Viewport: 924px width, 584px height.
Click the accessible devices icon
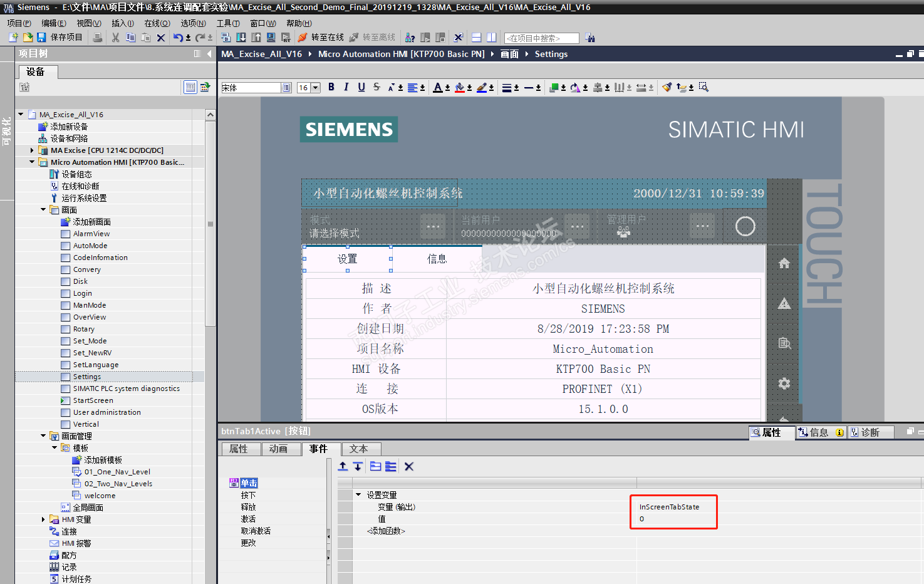click(410, 38)
